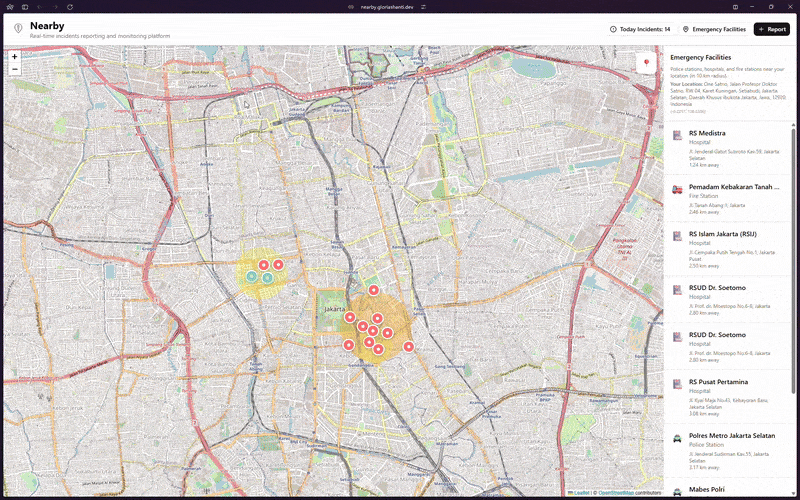Click the Jl. Jenderal Sudirman Kav.55 address text
Image resolution: width=800 pixels, height=500 pixels.
pos(730,457)
